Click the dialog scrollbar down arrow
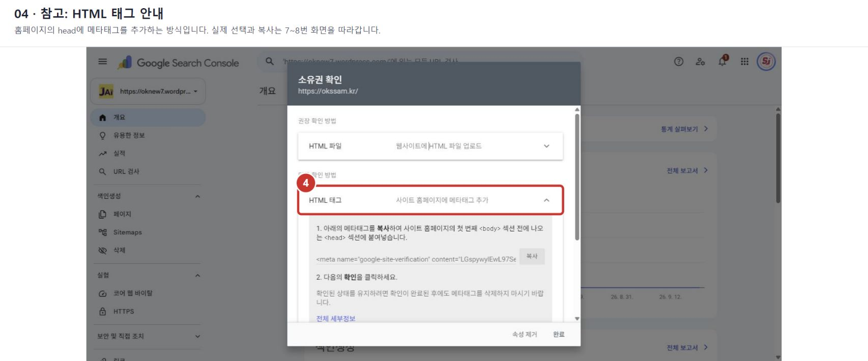Screen dimensions: 868x361 pos(577,319)
